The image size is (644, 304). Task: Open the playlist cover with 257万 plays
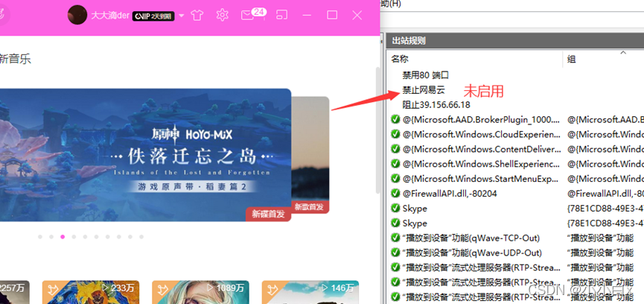tap(14, 292)
